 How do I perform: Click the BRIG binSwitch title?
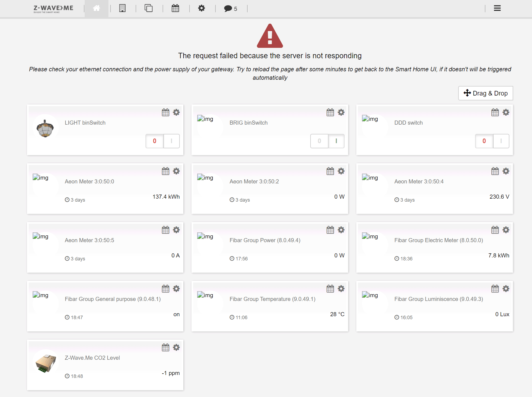point(248,123)
